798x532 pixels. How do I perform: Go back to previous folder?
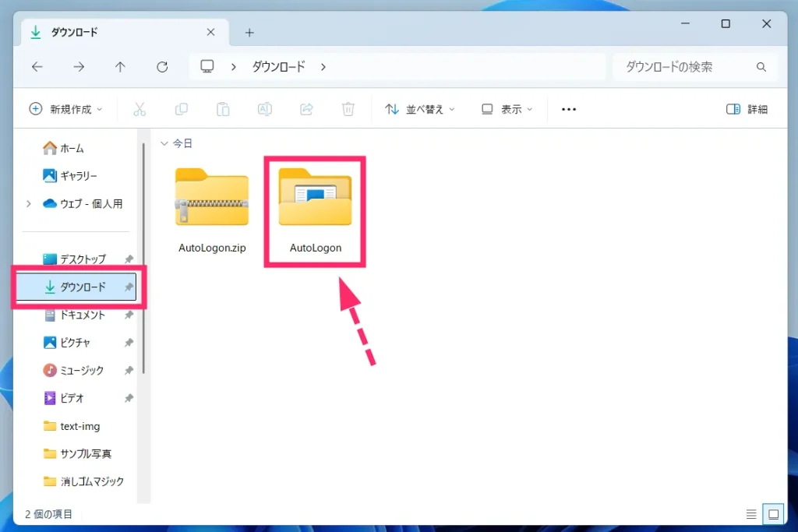[x=37, y=67]
